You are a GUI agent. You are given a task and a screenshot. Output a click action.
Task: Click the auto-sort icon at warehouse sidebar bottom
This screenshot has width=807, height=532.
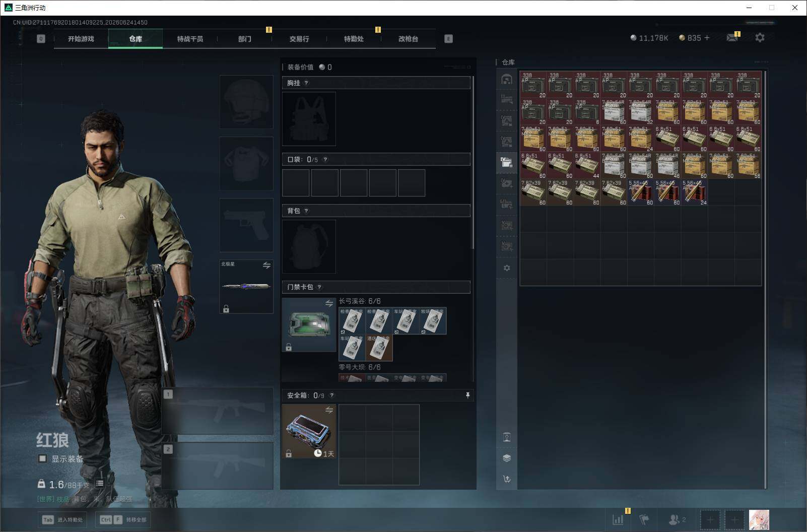507,479
